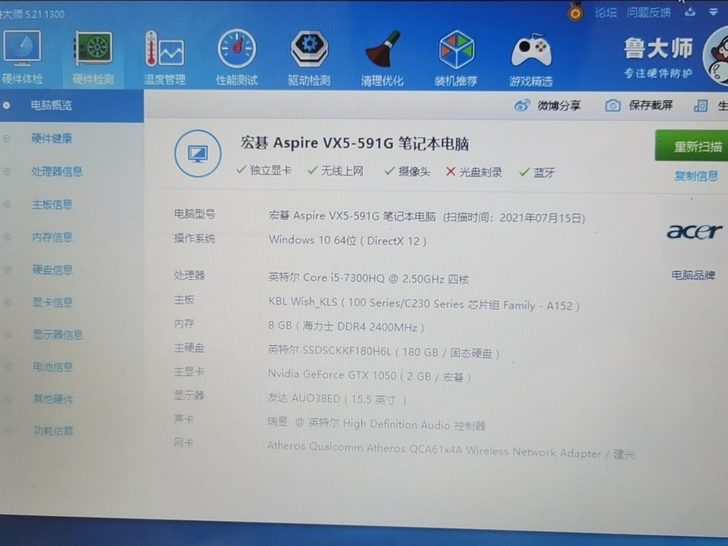This screenshot has width=728, height=546.
Task: Click the High Definition Audio sound card value
Action: click(x=376, y=424)
